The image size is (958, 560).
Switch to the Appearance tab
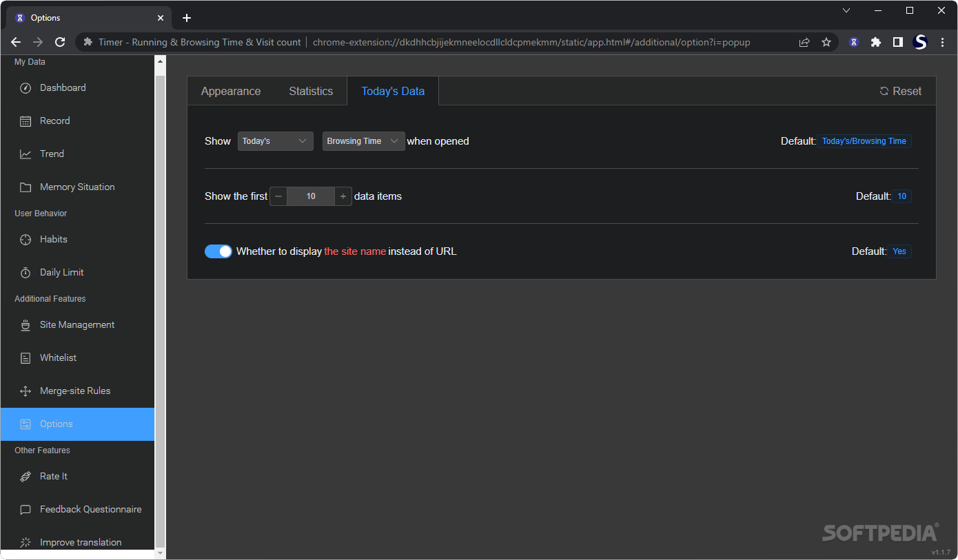231,91
